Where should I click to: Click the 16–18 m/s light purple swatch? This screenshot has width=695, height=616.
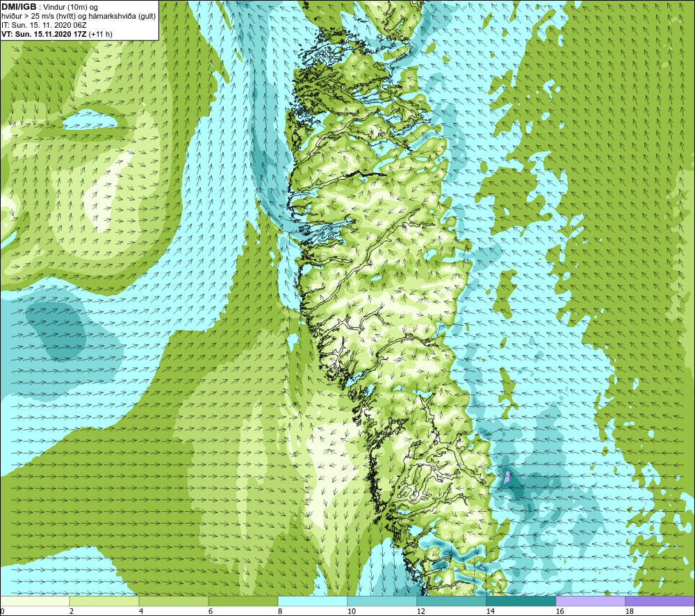(590, 601)
